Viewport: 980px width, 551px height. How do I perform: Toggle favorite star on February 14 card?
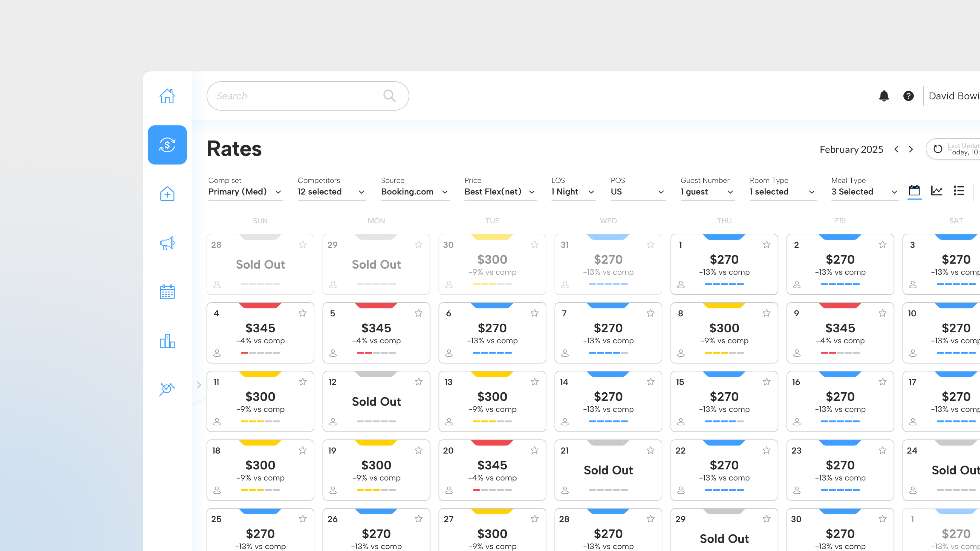[651, 381]
